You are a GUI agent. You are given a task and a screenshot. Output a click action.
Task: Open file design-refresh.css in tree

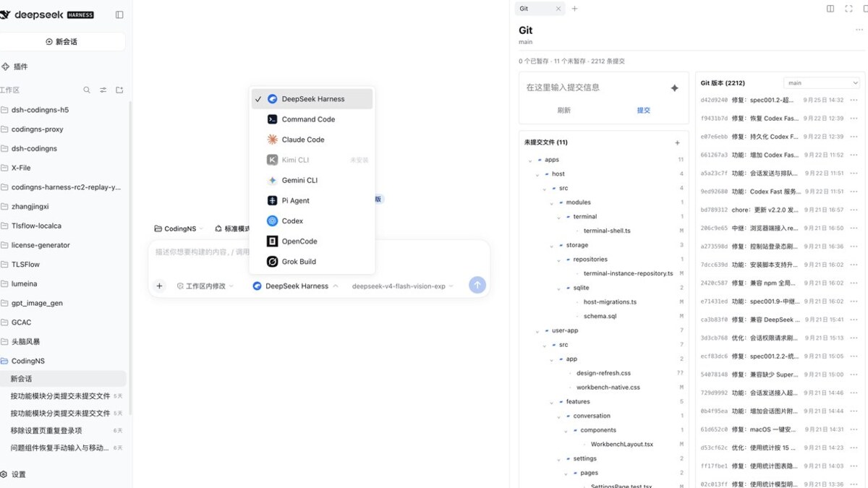603,374
